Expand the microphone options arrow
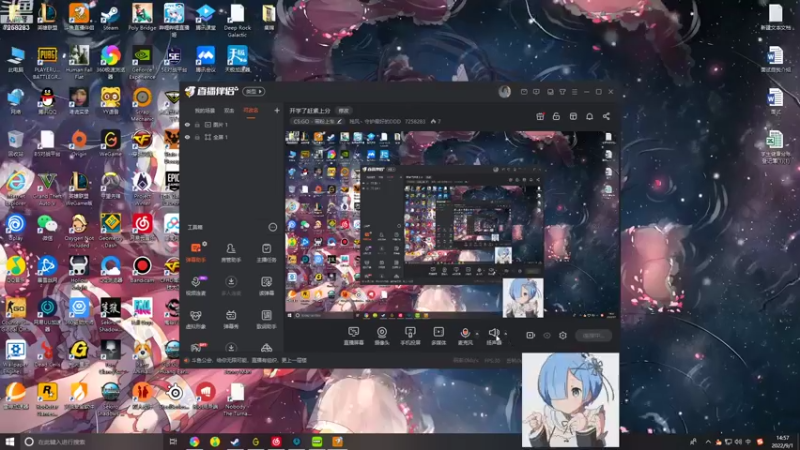This screenshot has height=450, width=800. 477,334
